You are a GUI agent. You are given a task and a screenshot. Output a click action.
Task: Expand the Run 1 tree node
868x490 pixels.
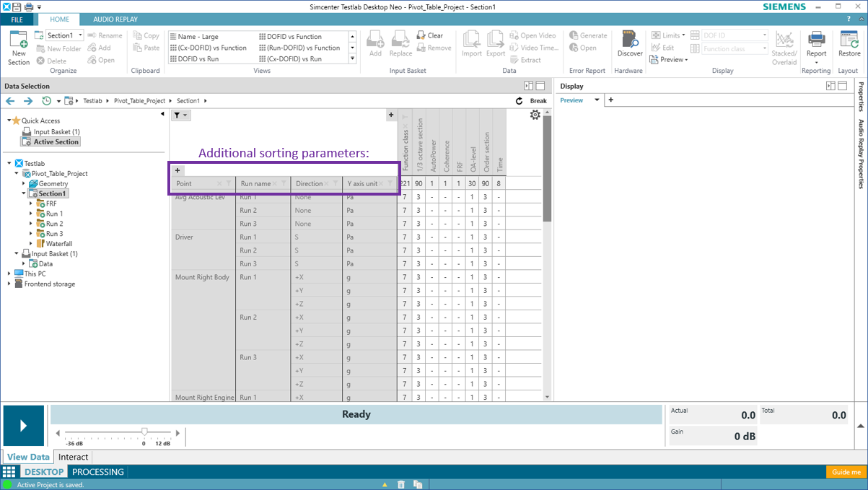(x=32, y=214)
